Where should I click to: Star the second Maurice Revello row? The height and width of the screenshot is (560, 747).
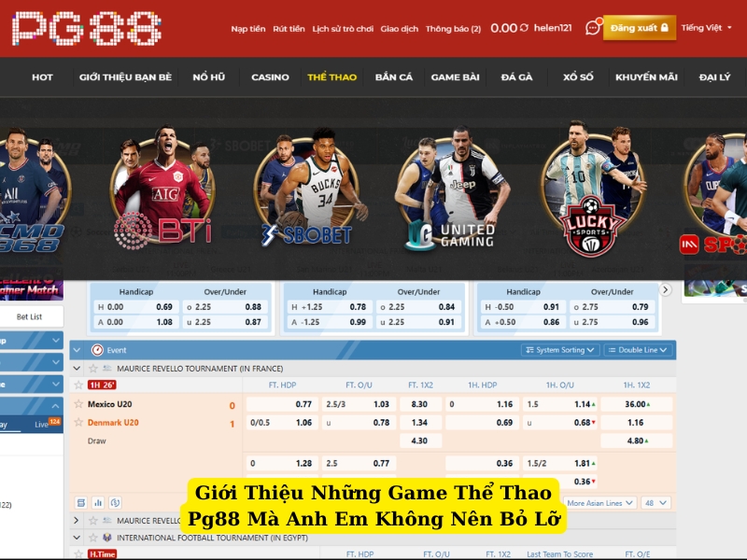(93, 521)
